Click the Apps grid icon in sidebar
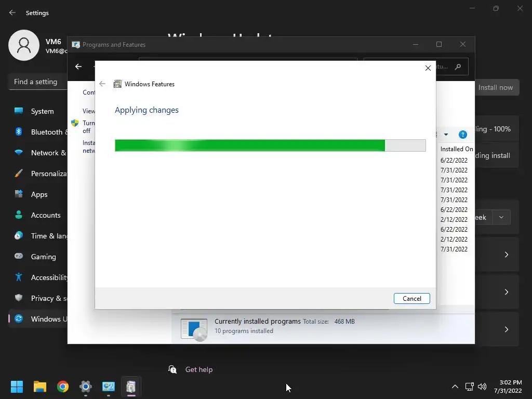The width and height of the screenshot is (532, 399). pos(19,194)
